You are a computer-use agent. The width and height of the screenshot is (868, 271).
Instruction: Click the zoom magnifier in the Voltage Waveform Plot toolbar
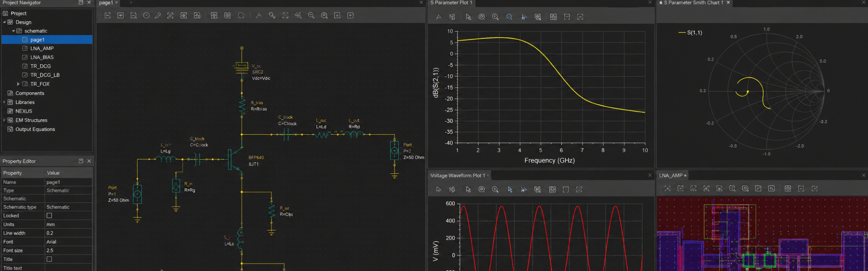(495, 190)
